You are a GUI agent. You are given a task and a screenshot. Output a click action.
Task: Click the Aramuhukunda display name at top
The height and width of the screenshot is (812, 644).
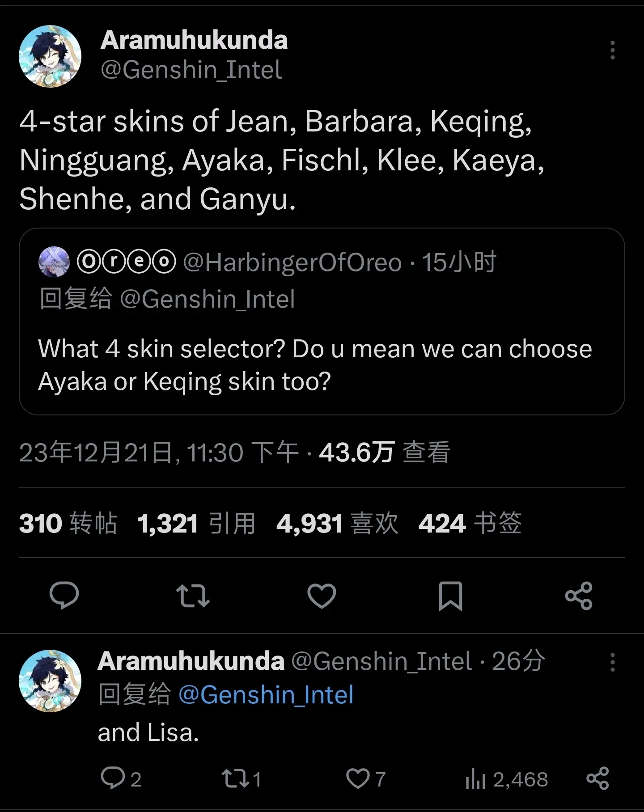tap(194, 40)
